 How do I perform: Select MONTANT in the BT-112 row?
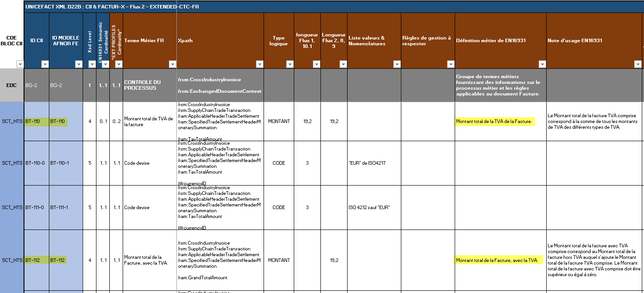pyautogui.click(x=279, y=260)
